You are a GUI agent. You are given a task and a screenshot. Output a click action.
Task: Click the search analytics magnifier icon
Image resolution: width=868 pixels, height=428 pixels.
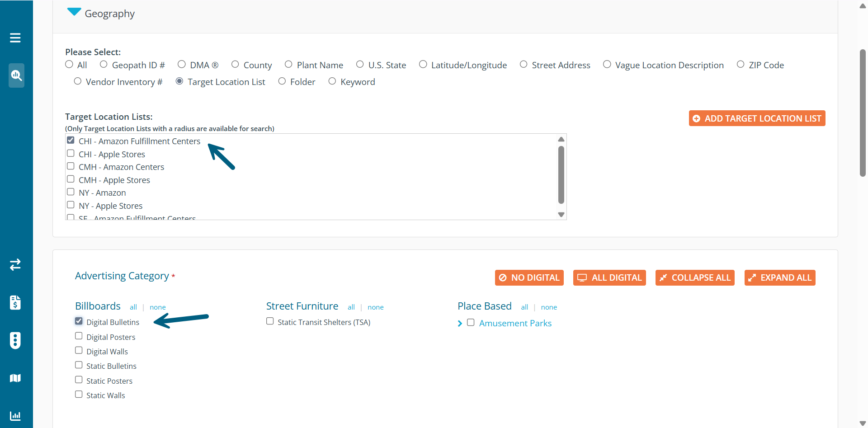[16, 75]
